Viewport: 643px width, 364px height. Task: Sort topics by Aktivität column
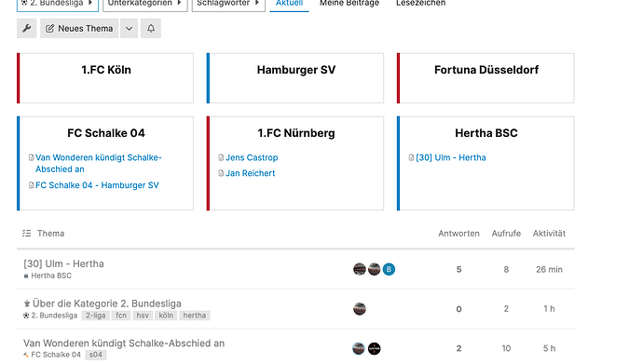tap(549, 234)
